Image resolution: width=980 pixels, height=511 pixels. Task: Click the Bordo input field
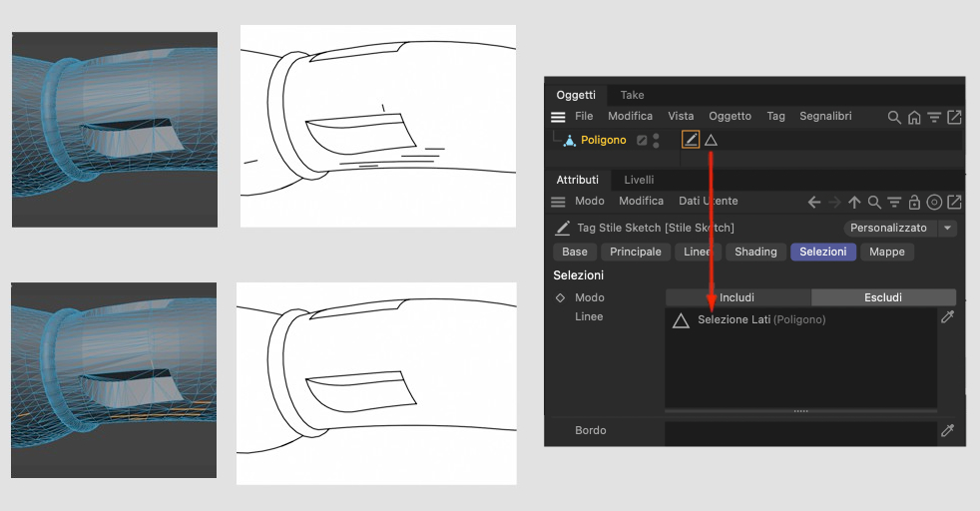pos(800,433)
